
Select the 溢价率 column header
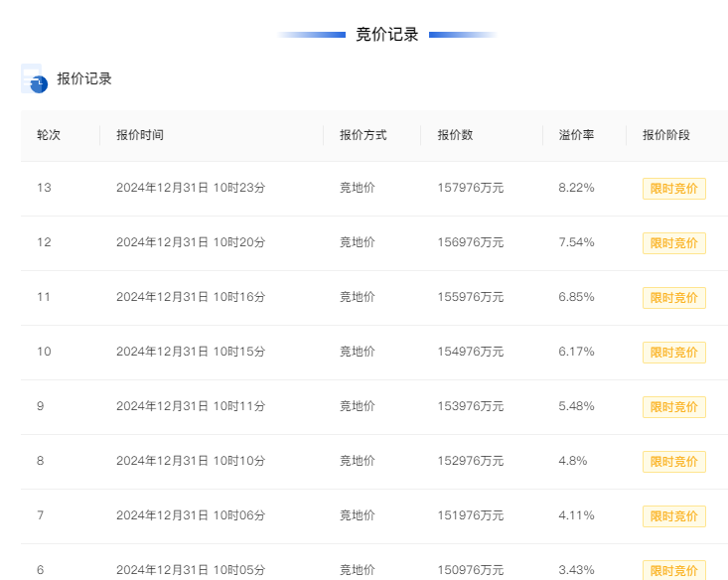[576, 135]
